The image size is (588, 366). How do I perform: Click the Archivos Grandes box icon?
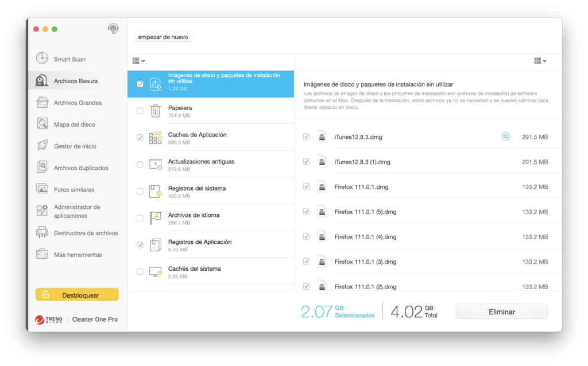(x=42, y=103)
